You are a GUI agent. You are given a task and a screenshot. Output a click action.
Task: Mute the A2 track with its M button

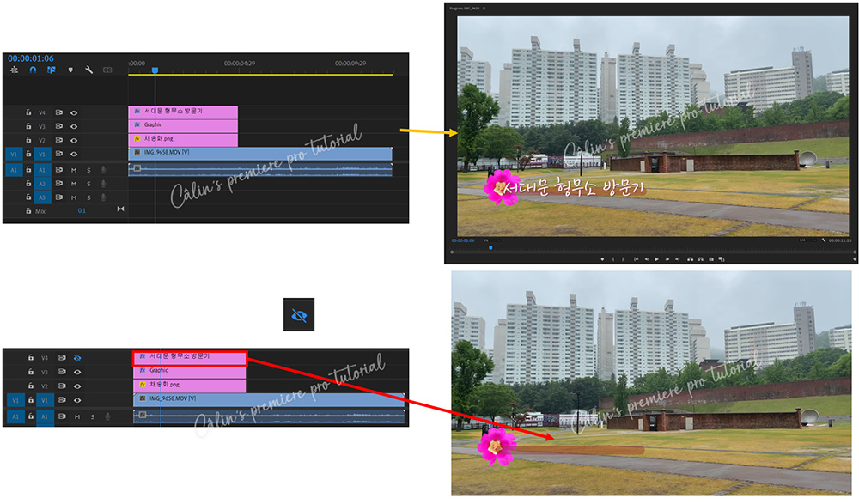74,184
